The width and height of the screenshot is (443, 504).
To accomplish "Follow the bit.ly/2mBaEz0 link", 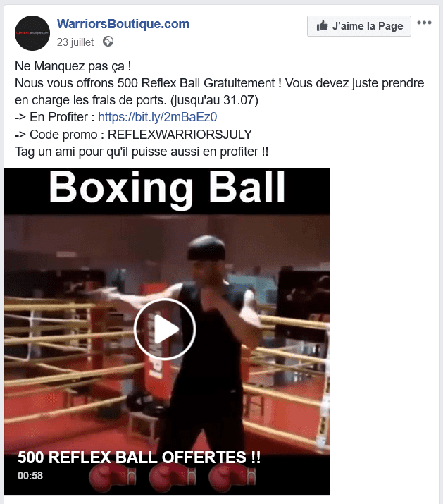I will pos(158,117).
